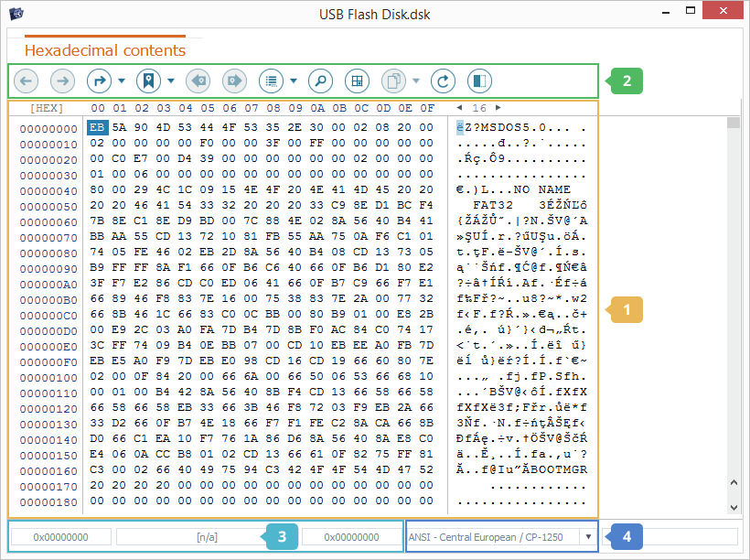Open the list options dropdown arrow

294,81
